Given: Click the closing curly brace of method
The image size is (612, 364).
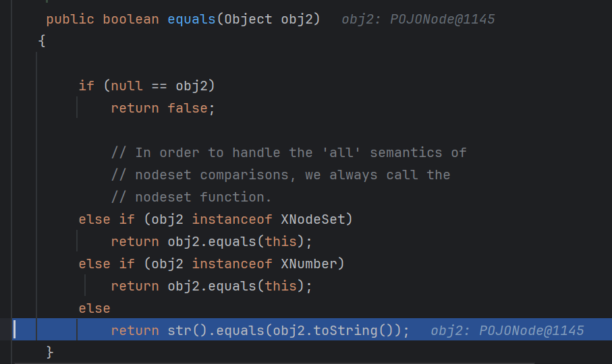Looking at the screenshot, I should coord(49,353).
